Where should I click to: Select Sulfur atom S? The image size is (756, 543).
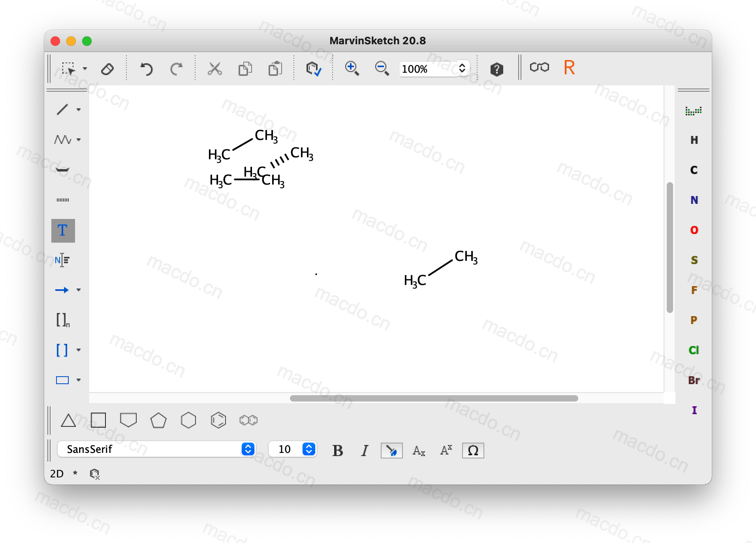pos(694,260)
